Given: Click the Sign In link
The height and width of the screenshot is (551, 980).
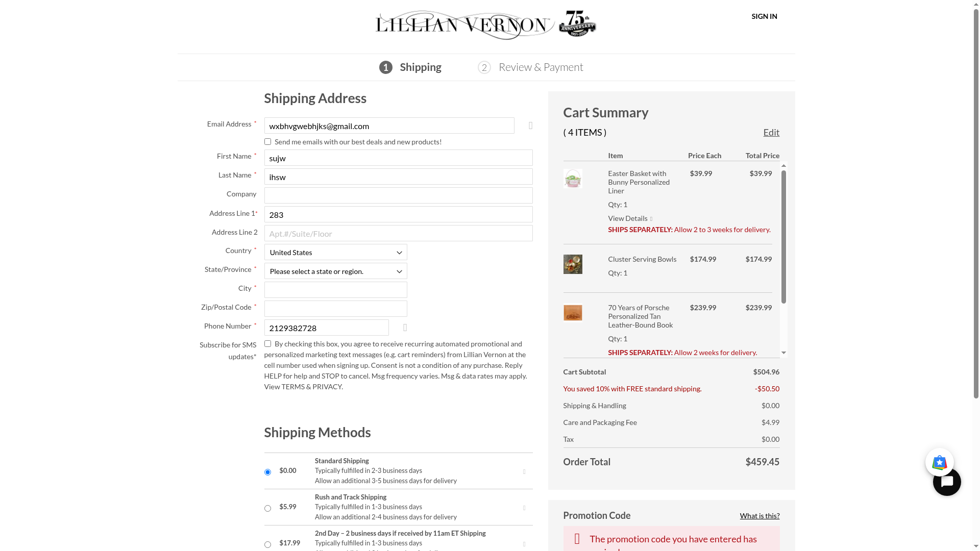Looking at the screenshot, I should pos(764,16).
